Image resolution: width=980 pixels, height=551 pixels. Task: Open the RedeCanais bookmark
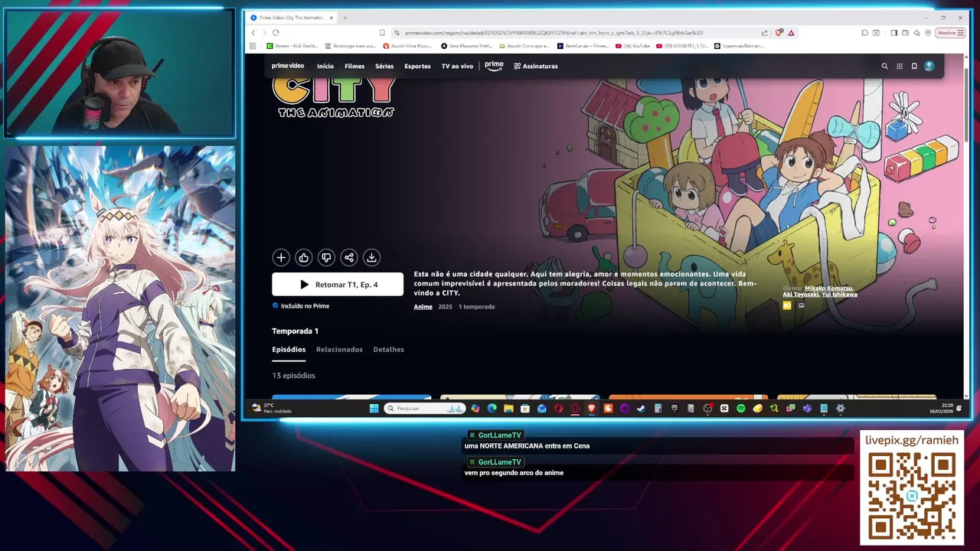coord(583,46)
